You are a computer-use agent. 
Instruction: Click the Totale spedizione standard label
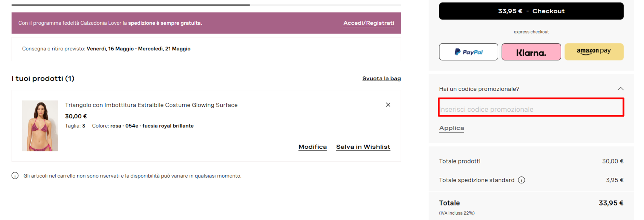coord(476,180)
